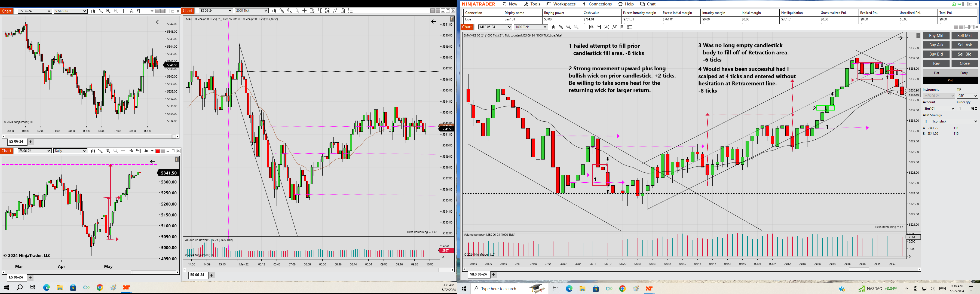980x294 pixels.
Task: Zoom in on the 2000 Tick chart
Action: pyautogui.click(x=290, y=11)
